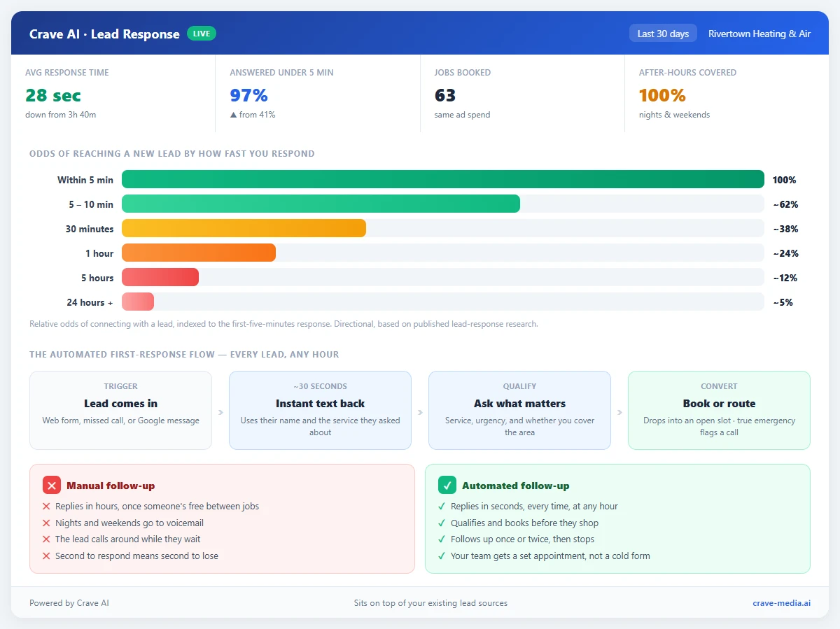Click the 28 sec average response value
The width and height of the screenshot is (840, 629).
53,95
